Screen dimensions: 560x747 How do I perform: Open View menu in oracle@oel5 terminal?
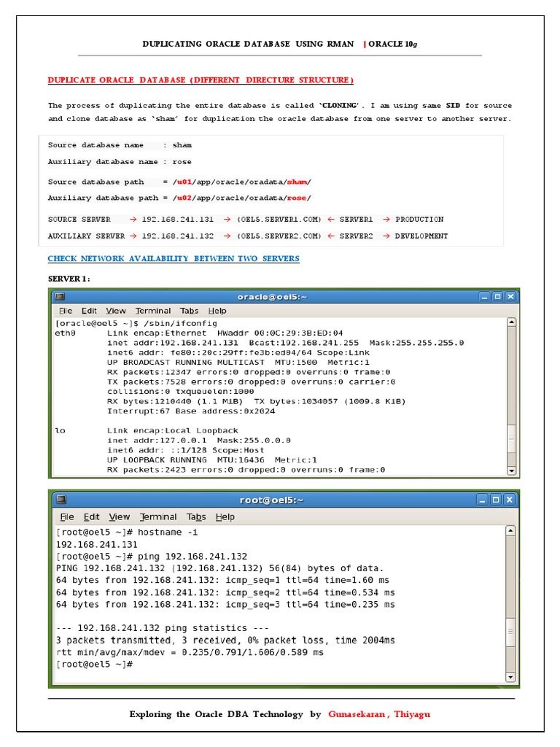coord(116,311)
